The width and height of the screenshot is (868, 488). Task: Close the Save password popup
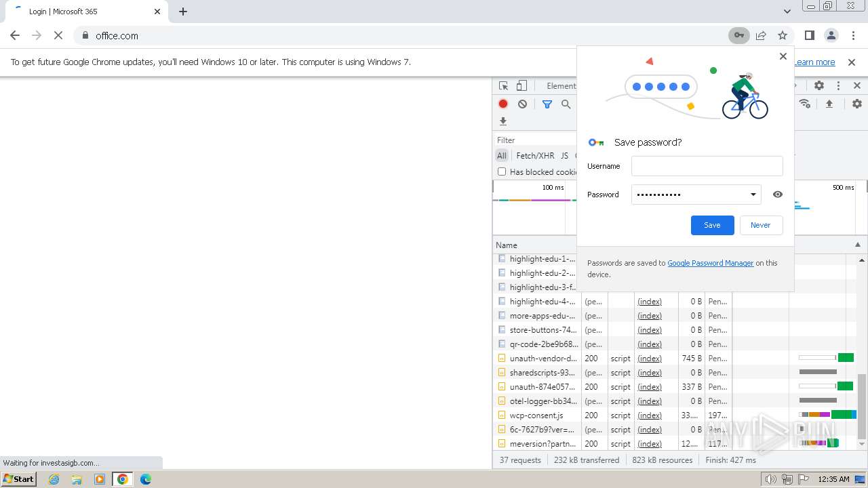tap(783, 56)
